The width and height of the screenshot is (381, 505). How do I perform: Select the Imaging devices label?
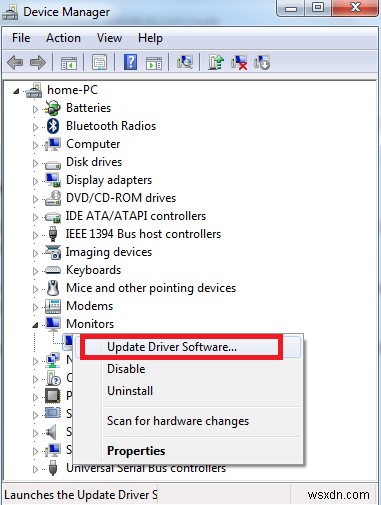coord(109,252)
